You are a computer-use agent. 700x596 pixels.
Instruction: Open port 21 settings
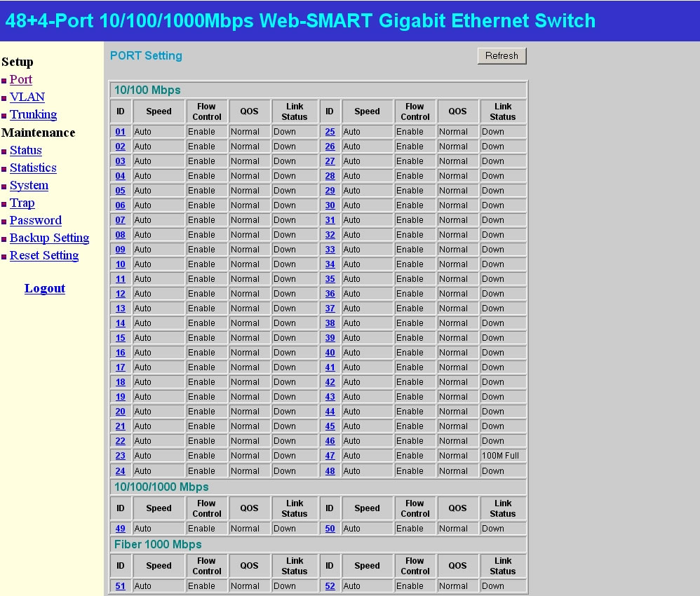[x=121, y=426]
